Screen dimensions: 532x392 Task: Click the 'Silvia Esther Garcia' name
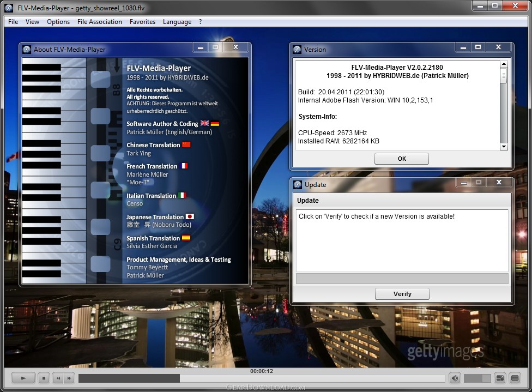pos(152,246)
